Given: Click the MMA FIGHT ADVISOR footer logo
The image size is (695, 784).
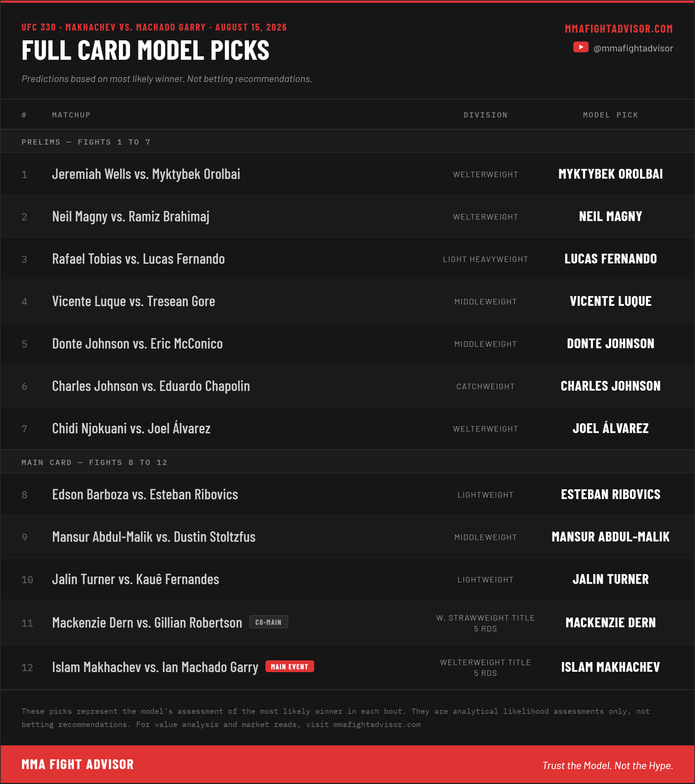Looking at the screenshot, I should (x=78, y=765).
